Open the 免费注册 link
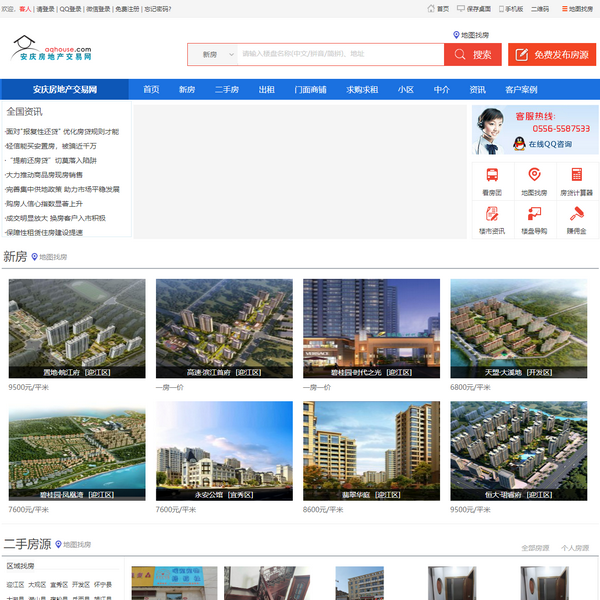 [127, 8]
